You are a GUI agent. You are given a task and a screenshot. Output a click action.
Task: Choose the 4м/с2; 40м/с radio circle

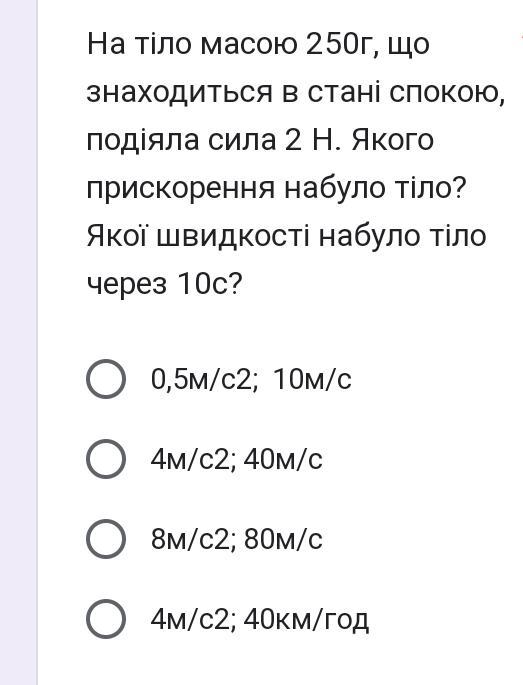106,459
